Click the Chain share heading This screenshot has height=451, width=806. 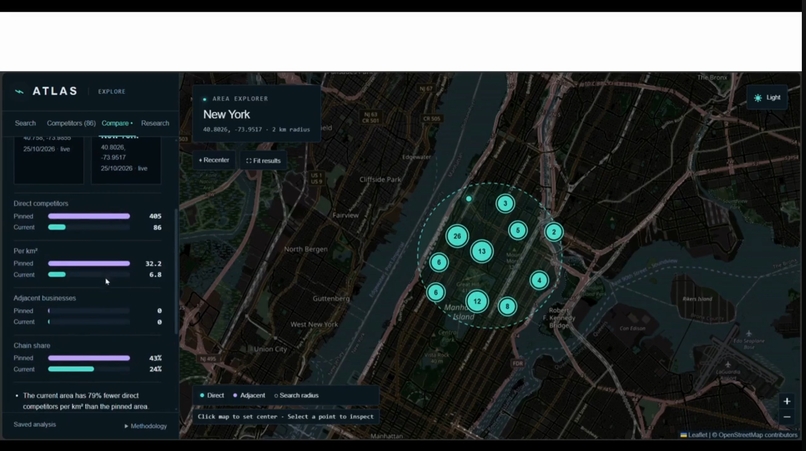pyautogui.click(x=32, y=346)
